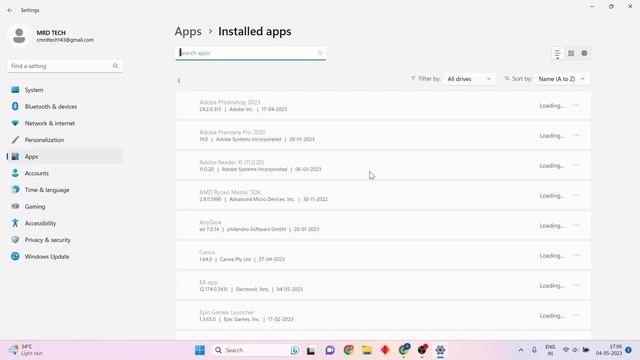
Task: Select the Apps category in sidebar
Action: click(x=65, y=157)
